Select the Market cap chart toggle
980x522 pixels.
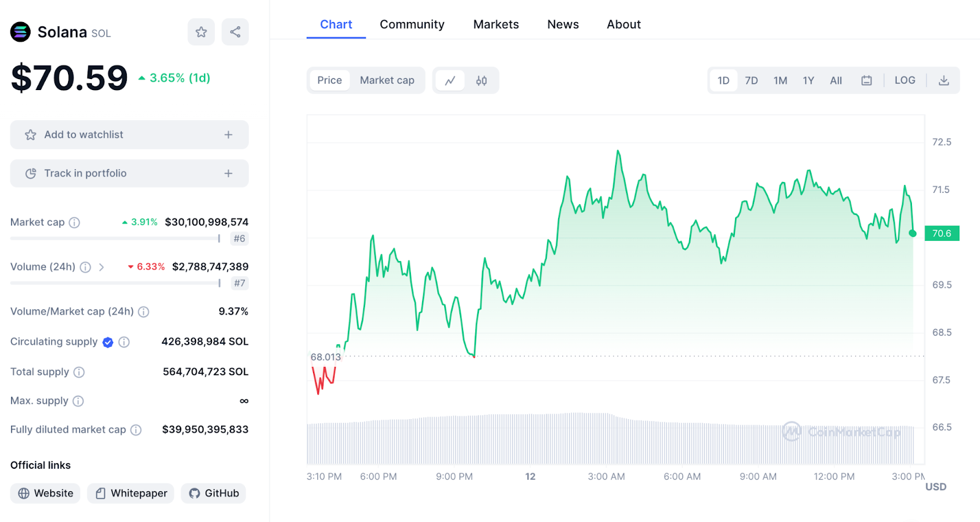(386, 80)
